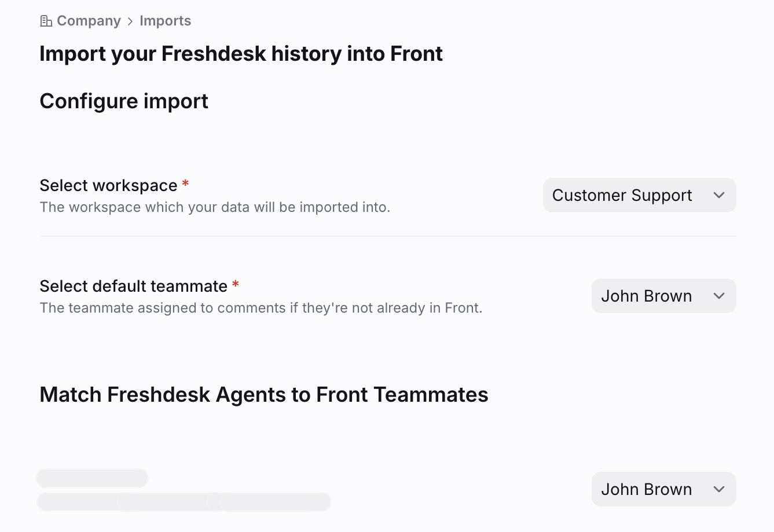Go to Company in the breadcrumb
Image resolution: width=774 pixels, height=532 pixels.
click(89, 21)
